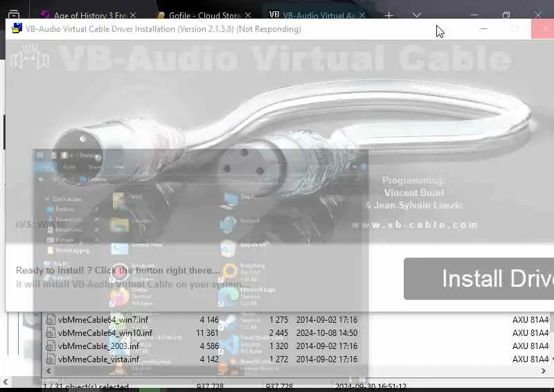Click the vbMmeCable64_win7.inf file icon
The image size is (554, 392).
(51, 320)
